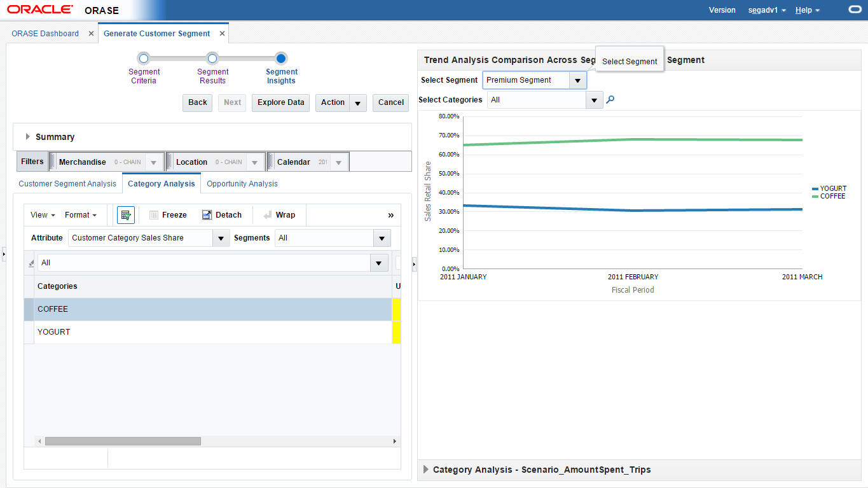Expand the Summary section
The width and height of the screenshot is (868, 488).
(28, 137)
